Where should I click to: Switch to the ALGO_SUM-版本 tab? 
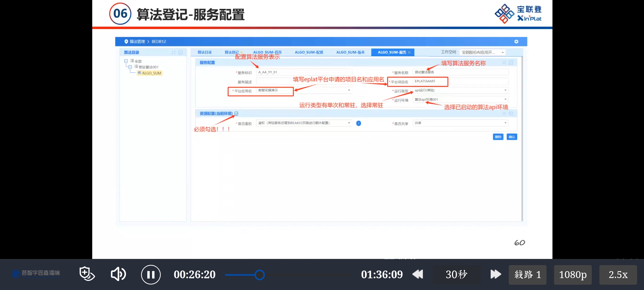[350, 52]
